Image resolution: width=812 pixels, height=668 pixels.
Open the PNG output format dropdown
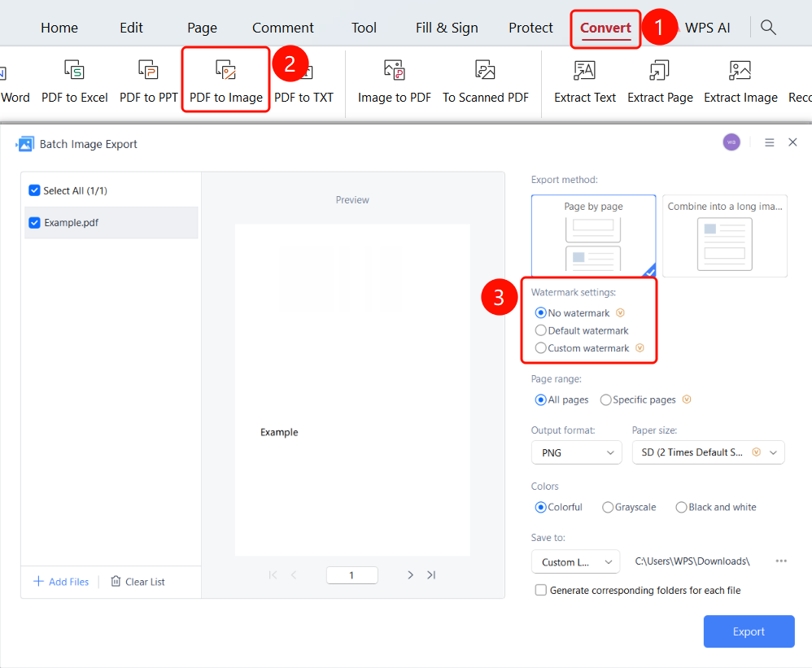[x=576, y=452]
